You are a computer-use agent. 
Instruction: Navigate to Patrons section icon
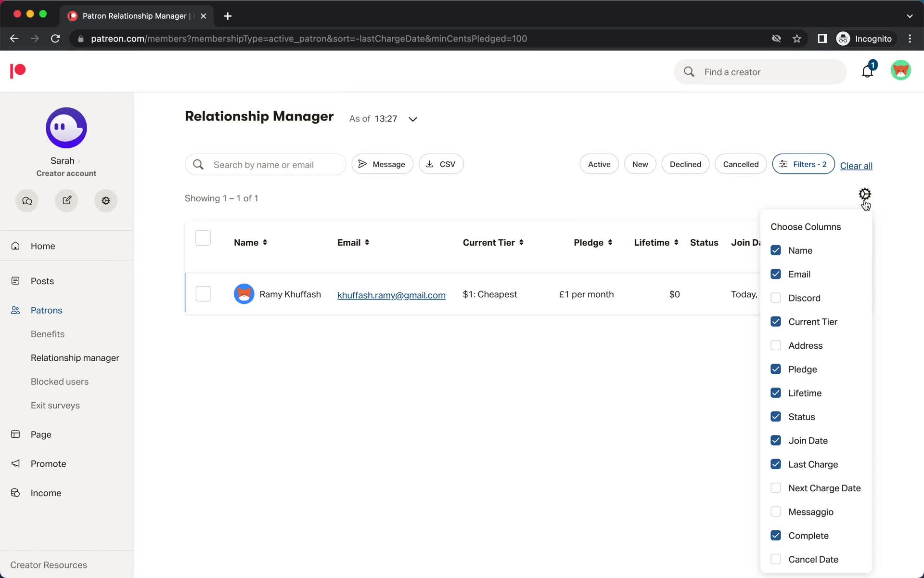18,310
